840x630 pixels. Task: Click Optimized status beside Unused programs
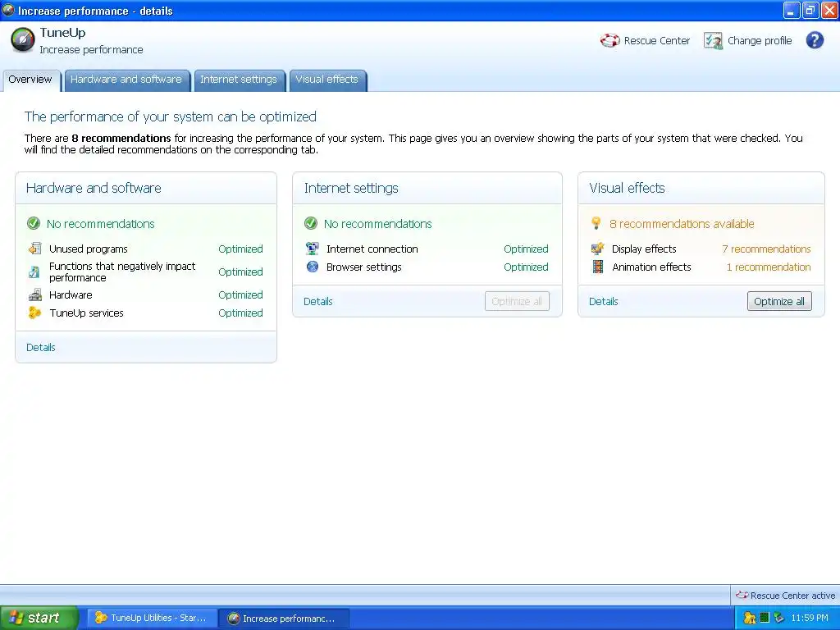pos(240,249)
